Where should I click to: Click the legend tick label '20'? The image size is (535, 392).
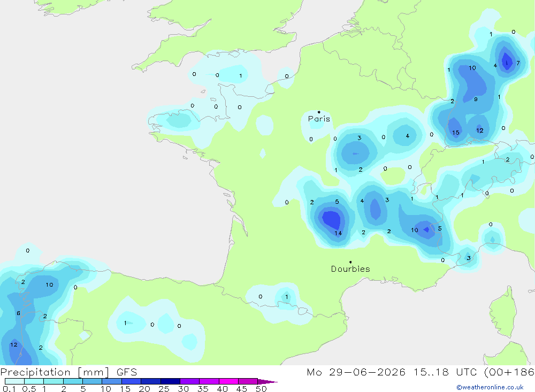pyautogui.click(x=144, y=389)
